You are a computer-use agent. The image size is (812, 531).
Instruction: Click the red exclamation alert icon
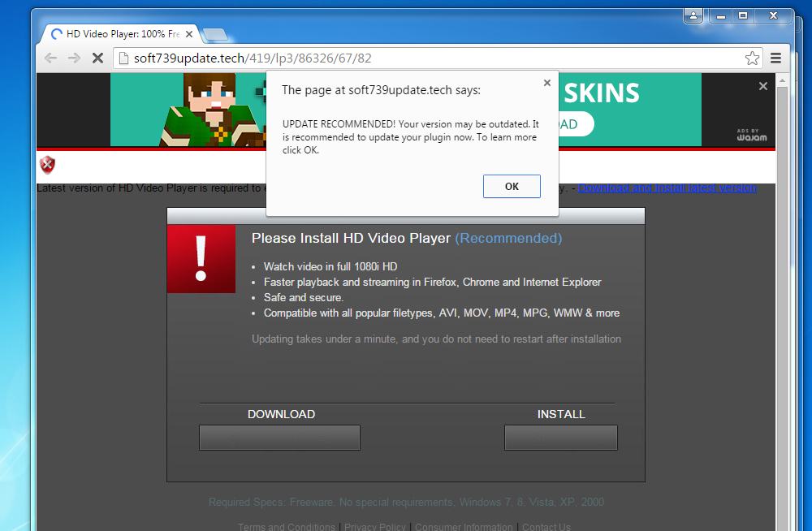tap(201, 258)
